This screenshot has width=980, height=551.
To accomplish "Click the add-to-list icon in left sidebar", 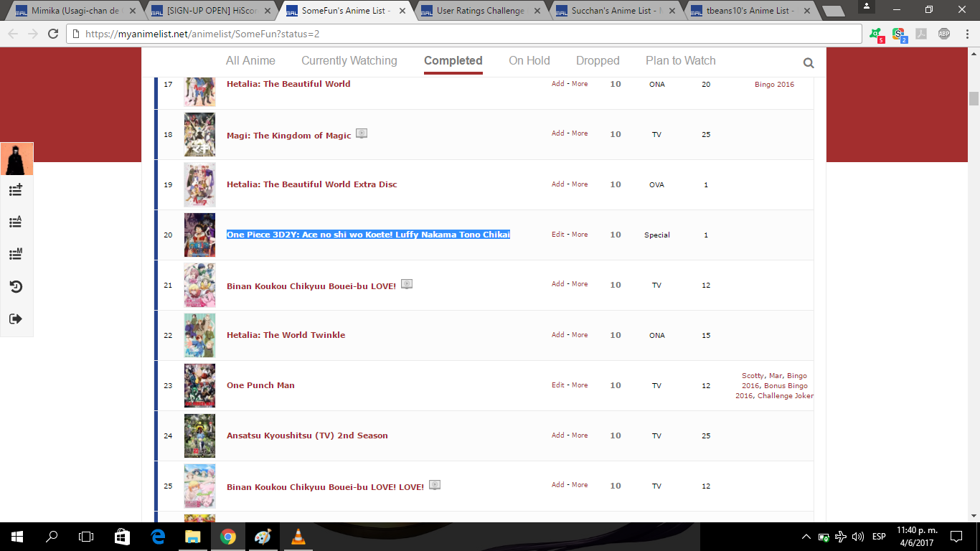I will click(x=16, y=190).
